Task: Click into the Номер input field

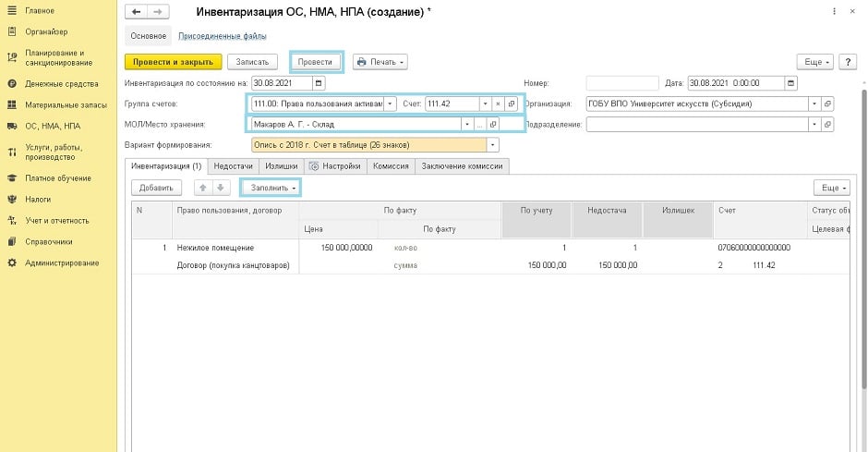Action: tap(621, 83)
